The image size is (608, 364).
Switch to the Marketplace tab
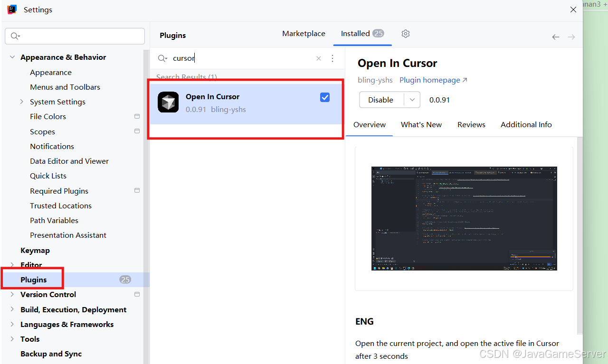coord(304,34)
